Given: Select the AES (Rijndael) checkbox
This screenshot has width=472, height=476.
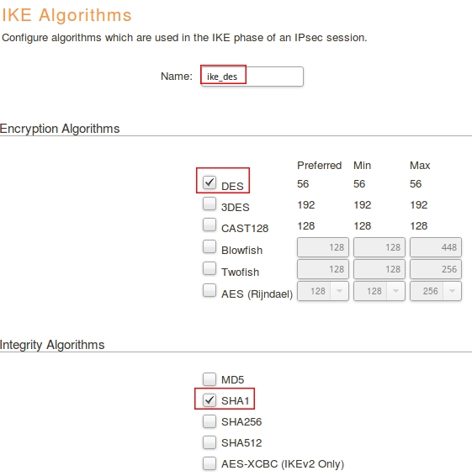Looking at the screenshot, I should point(209,290).
